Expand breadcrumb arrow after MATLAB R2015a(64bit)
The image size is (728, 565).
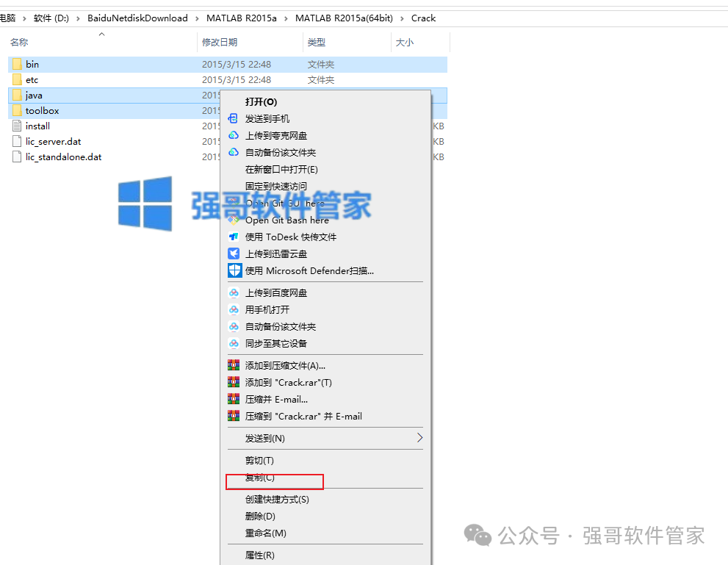click(402, 18)
